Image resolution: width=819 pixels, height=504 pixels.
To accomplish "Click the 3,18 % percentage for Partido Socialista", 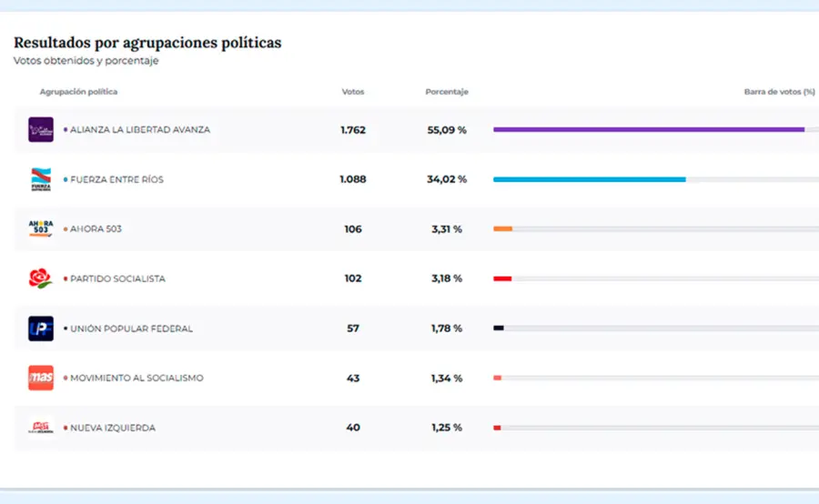I will tap(447, 278).
